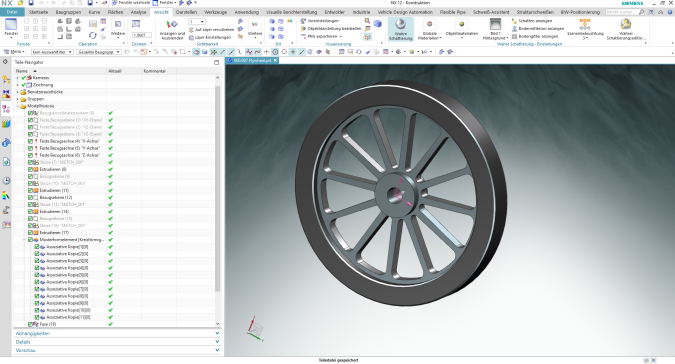Uncheck the Bezugsebene (12) feature checkbox
675x364 pixels.
pos(31,197)
